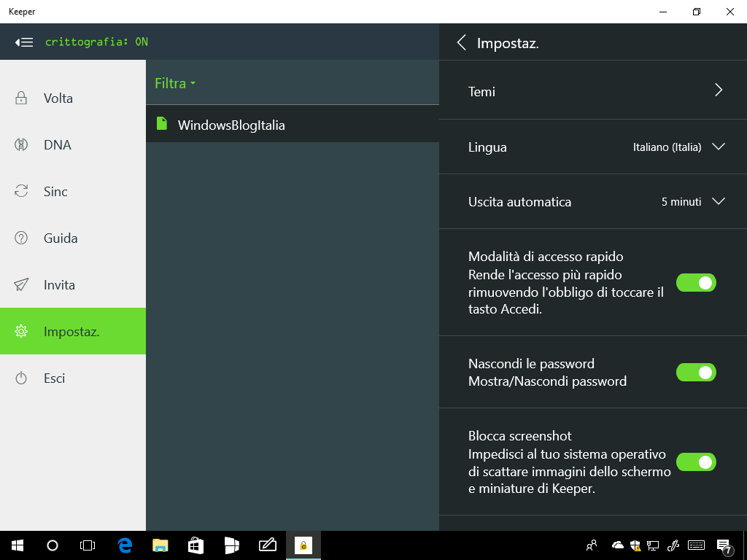The width and height of the screenshot is (747, 560).
Task: Toggle Modalità di accesso rapido switch
Action: (x=696, y=283)
